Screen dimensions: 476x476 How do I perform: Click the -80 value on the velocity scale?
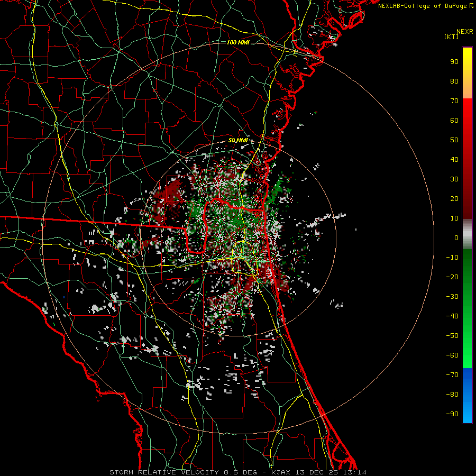pyautogui.click(x=452, y=395)
